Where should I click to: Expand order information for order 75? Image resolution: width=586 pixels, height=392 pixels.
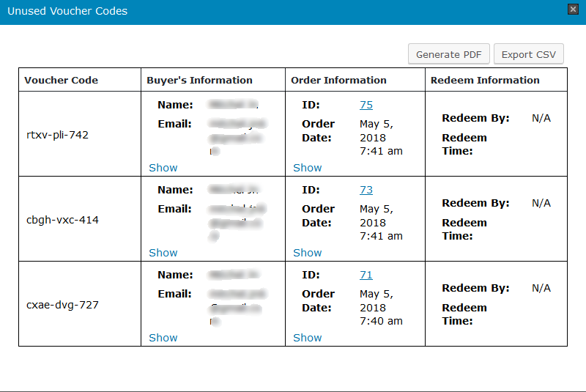[307, 168]
